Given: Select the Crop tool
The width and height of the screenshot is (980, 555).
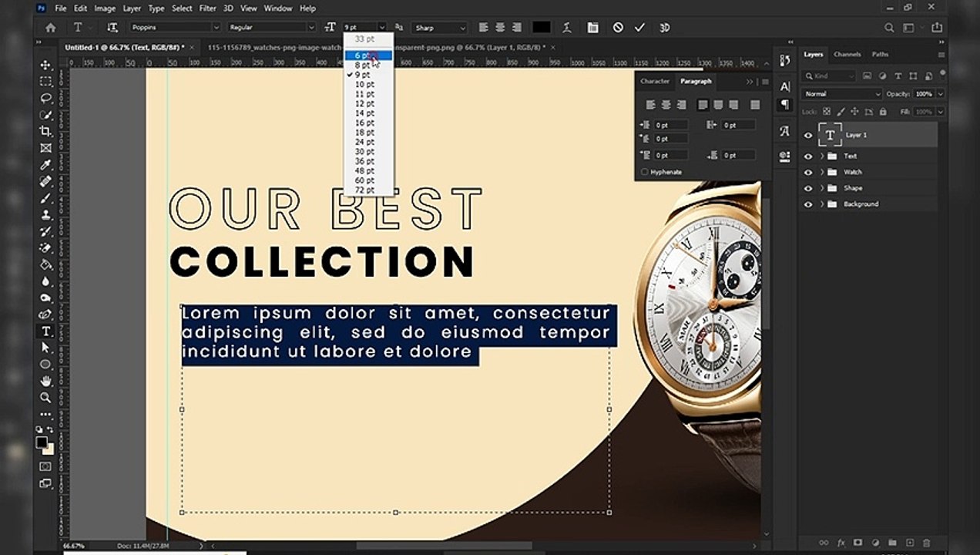Looking at the screenshot, I should point(45,132).
